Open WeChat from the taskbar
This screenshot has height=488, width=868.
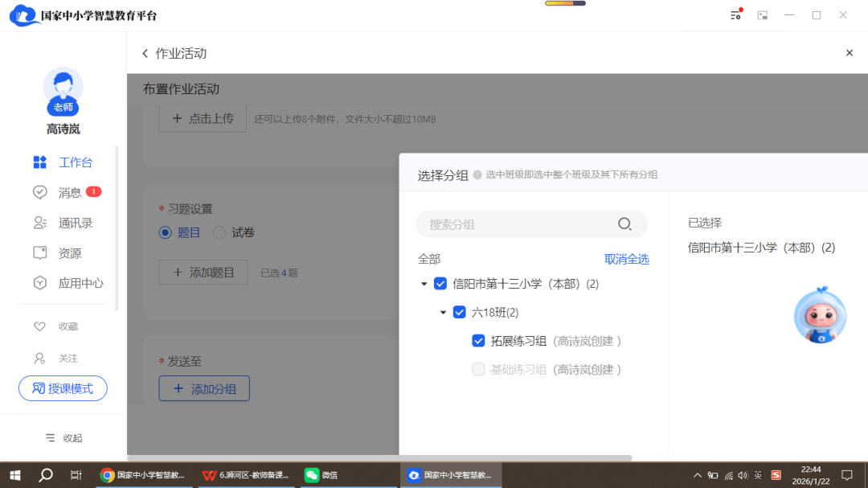tap(321, 474)
